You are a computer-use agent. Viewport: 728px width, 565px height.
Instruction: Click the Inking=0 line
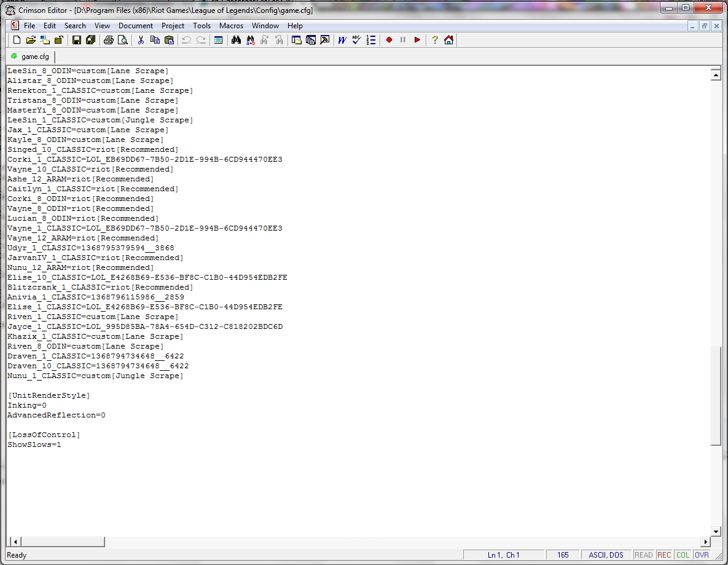click(27, 405)
